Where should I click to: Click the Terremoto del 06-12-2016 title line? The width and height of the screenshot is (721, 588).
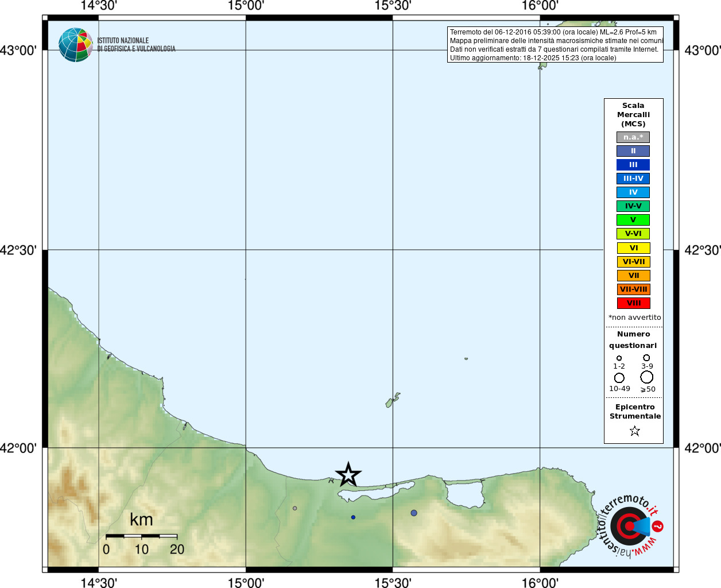553,32
